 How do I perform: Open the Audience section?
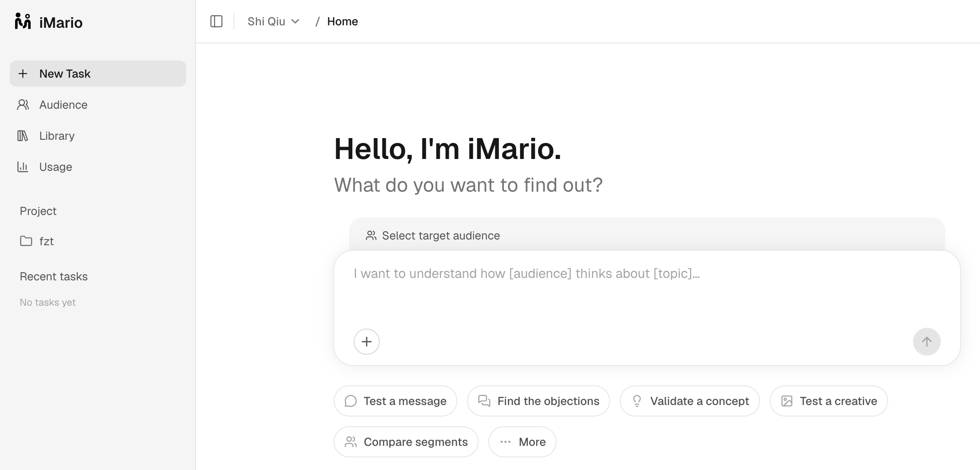point(98,105)
